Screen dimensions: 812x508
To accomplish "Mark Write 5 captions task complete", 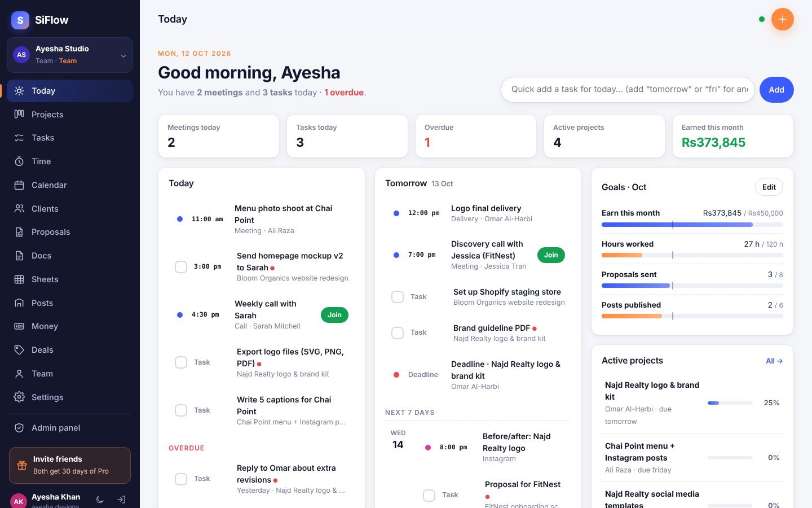I will point(181,410).
